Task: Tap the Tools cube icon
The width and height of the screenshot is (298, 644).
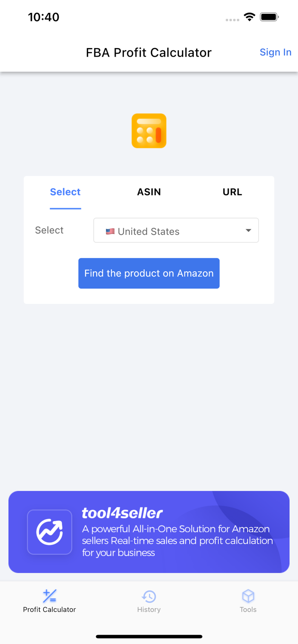Action: click(248, 596)
